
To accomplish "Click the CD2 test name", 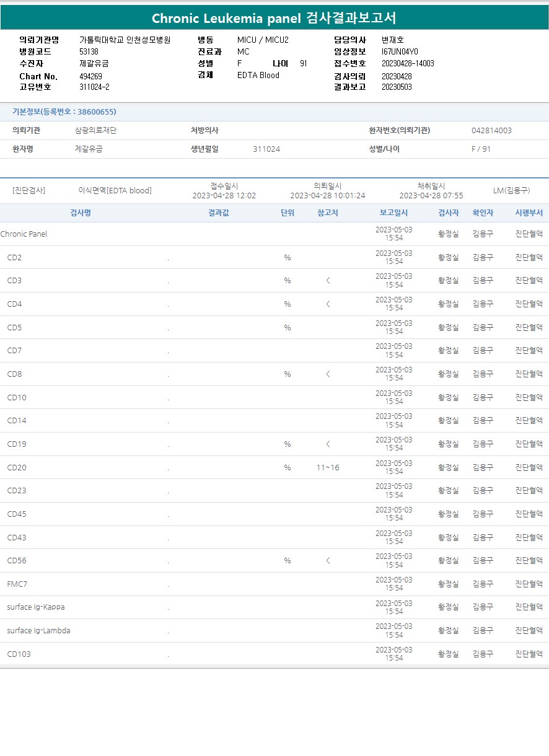I will (x=14, y=258).
